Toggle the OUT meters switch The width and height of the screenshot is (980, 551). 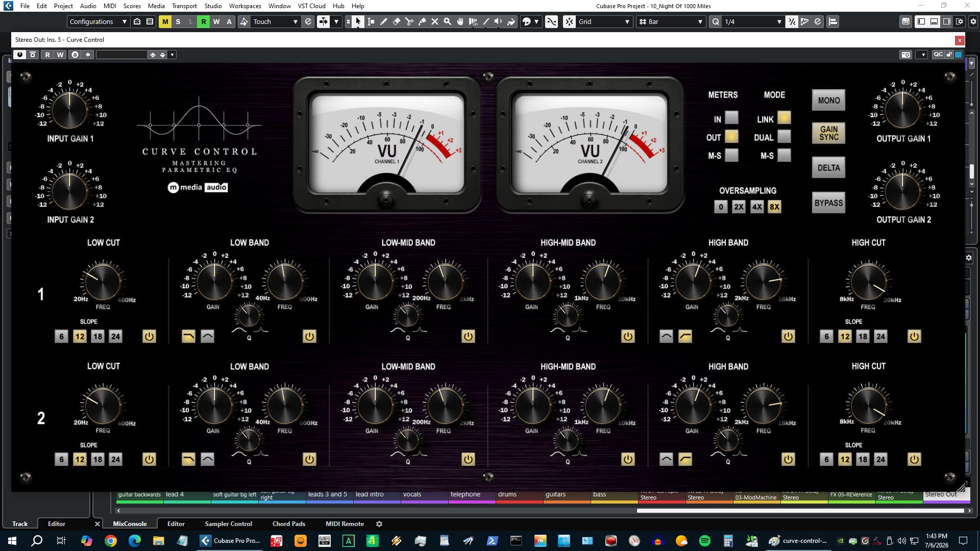(731, 137)
